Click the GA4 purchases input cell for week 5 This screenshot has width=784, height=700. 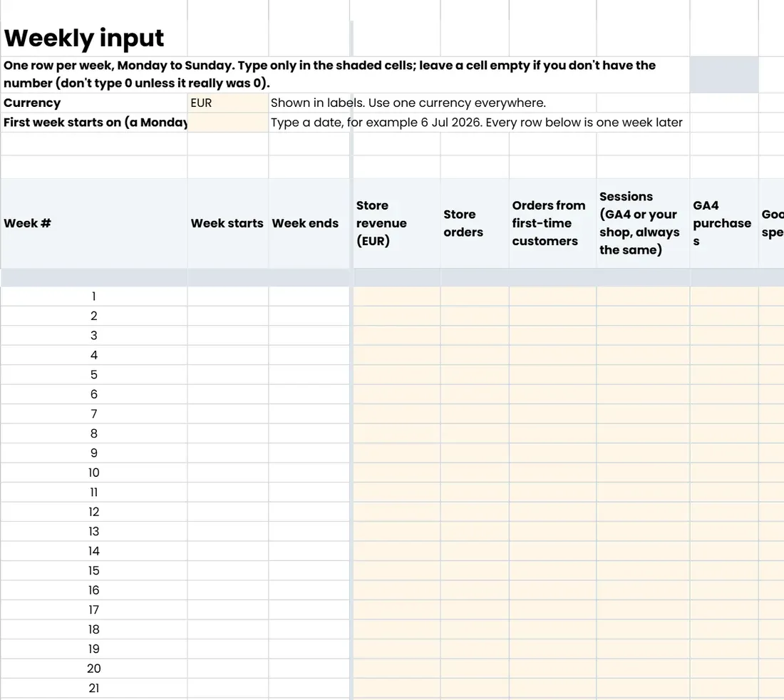coord(724,374)
